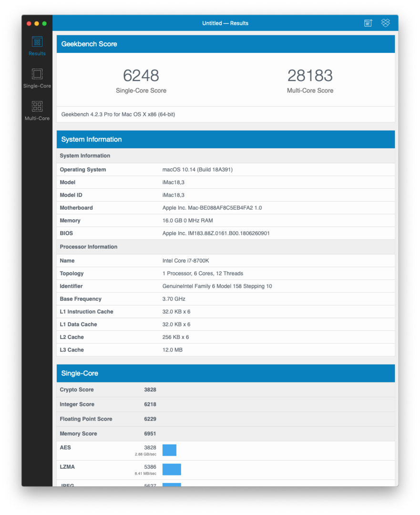This screenshot has height=515, width=420.
Task: Click the Motherboard value Apple Inc. Mac-BE088AF8C5EB4FA2
Action: (212, 208)
